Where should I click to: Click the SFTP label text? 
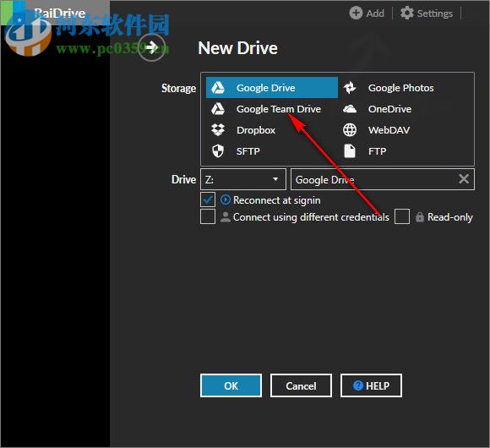pos(248,151)
